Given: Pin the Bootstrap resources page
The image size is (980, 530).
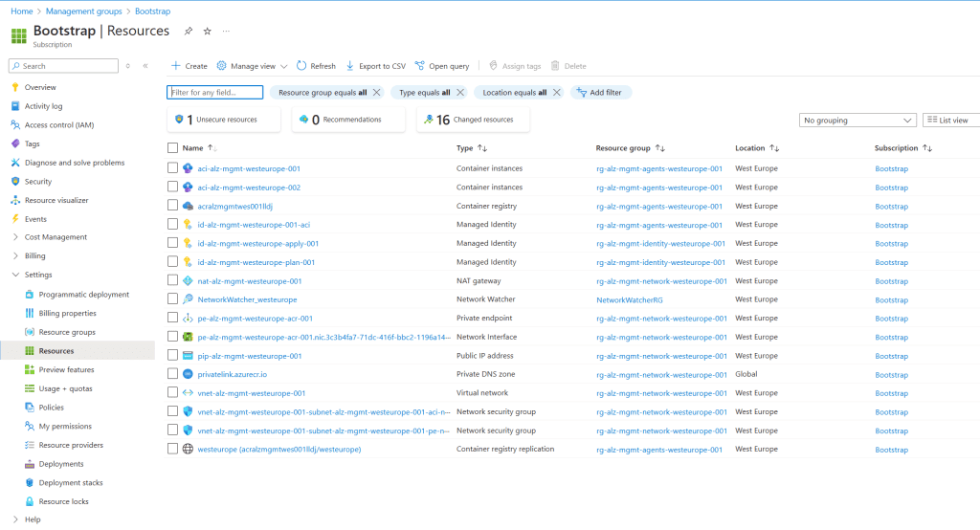Looking at the screenshot, I should (189, 32).
